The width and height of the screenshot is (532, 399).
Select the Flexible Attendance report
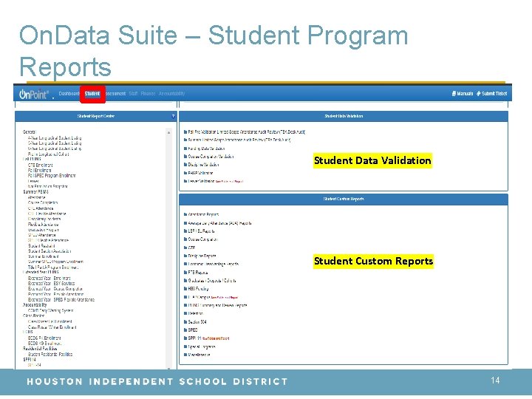pyautogui.click(x=43, y=225)
